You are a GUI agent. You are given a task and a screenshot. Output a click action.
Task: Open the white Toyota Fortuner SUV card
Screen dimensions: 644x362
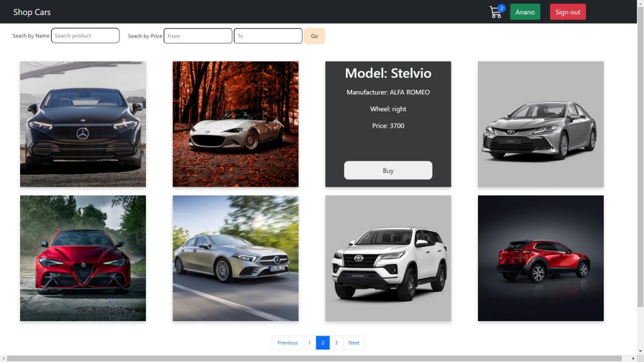click(388, 258)
